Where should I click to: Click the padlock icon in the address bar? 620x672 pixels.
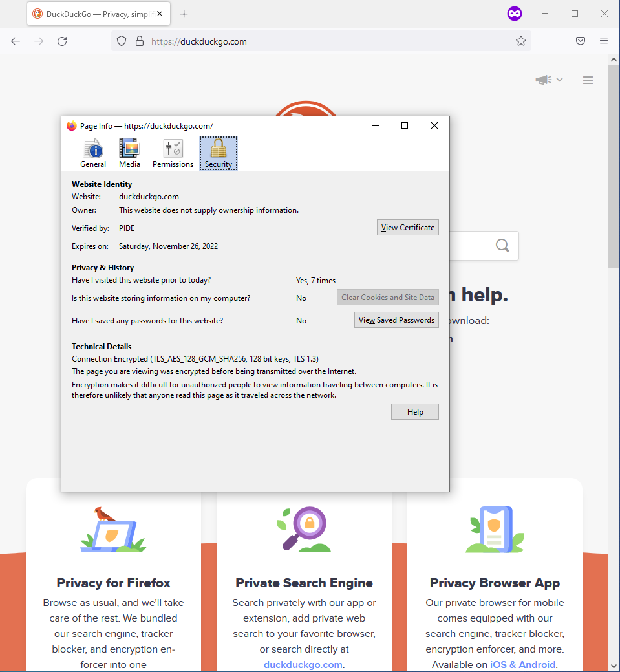(x=140, y=41)
